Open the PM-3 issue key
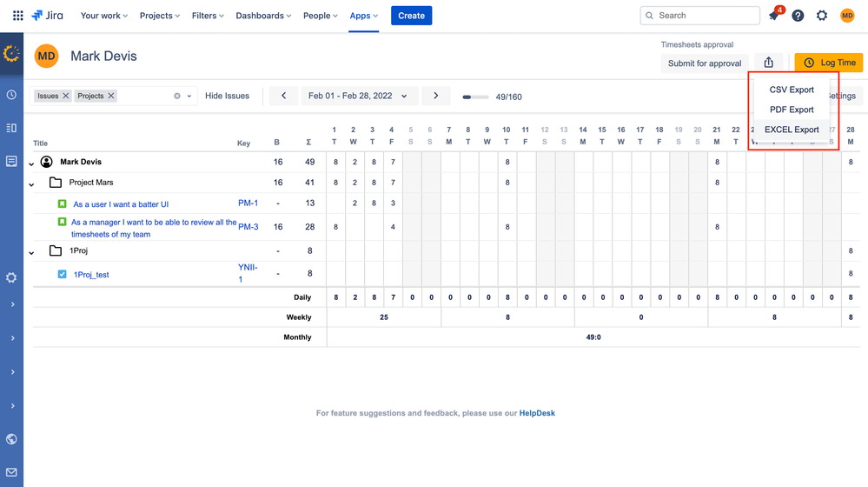This screenshot has width=868, height=487. point(248,227)
